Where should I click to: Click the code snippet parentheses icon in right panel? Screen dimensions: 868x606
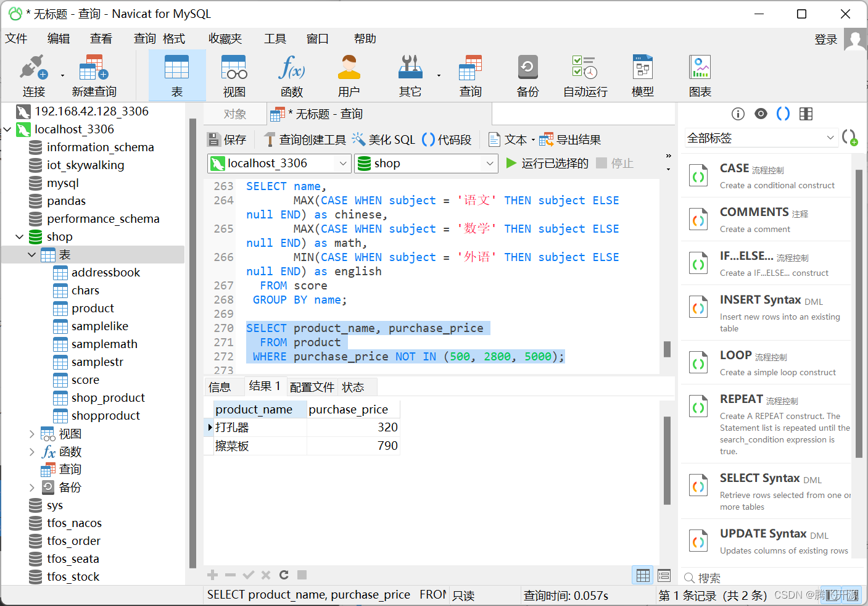(783, 114)
